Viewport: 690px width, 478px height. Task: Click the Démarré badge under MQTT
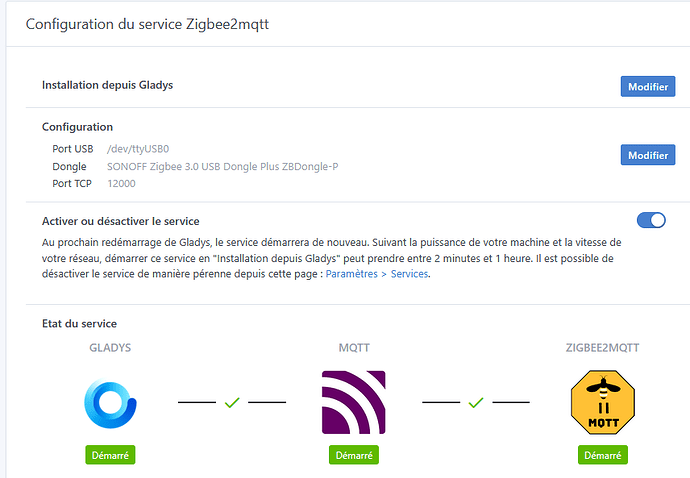pyautogui.click(x=353, y=455)
